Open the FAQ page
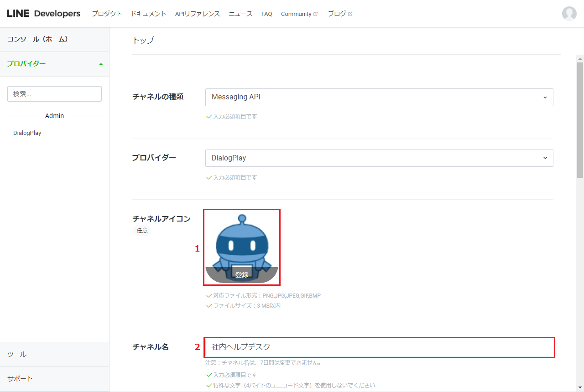The width and height of the screenshot is (584, 392). click(x=266, y=14)
